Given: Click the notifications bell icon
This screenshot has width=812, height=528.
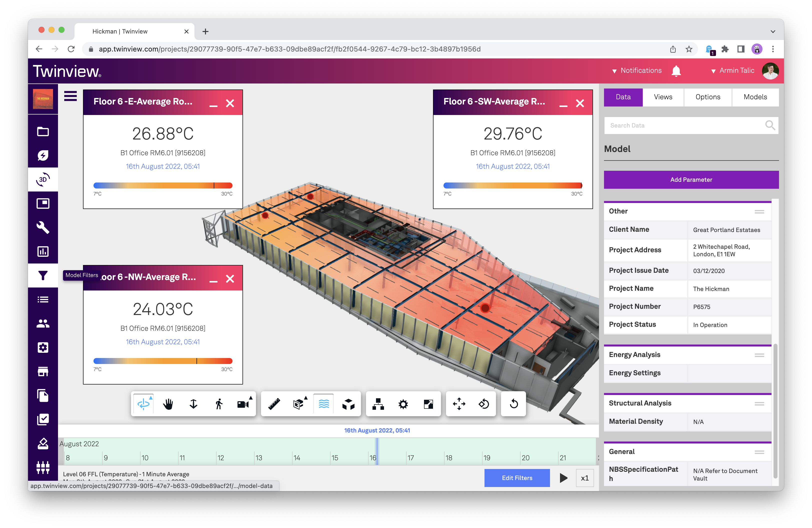Looking at the screenshot, I should tap(676, 71).
